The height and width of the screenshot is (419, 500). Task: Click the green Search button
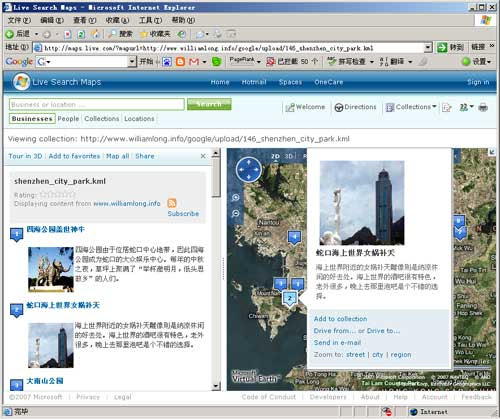point(209,104)
